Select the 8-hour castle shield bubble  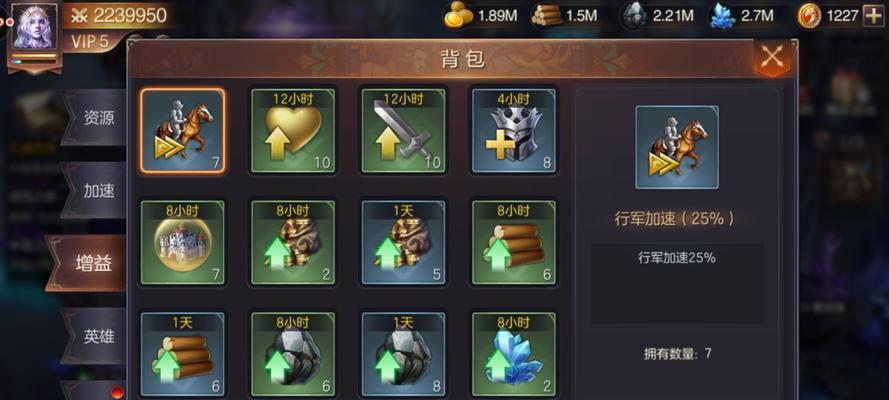coord(183,242)
